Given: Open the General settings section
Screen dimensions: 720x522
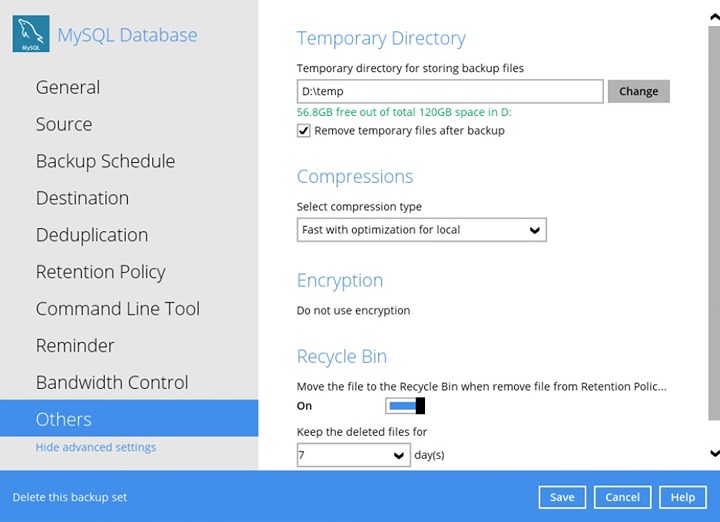Looking at the screenshot, I should (68, 87).
